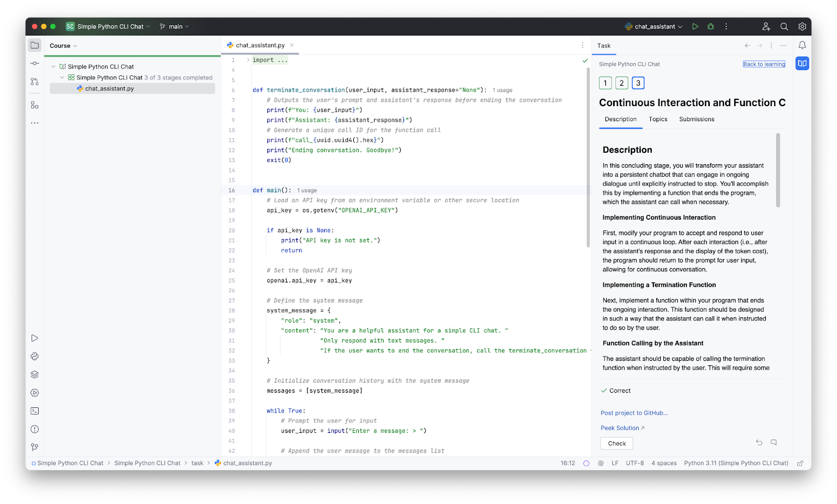Open the Services tool window
The image size is (837, 504).
(x=35, y=393)
